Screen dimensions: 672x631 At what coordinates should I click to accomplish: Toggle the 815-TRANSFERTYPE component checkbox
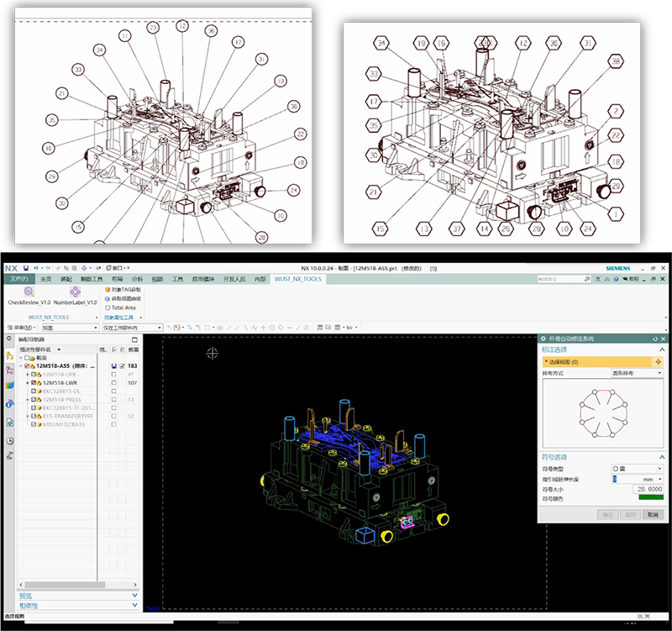(x=34, y=416)
